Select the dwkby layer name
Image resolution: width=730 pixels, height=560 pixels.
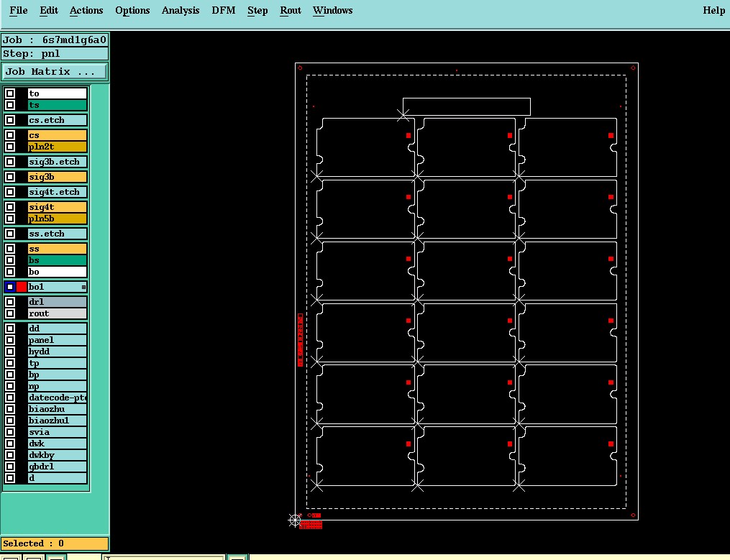tap(58, 455)
